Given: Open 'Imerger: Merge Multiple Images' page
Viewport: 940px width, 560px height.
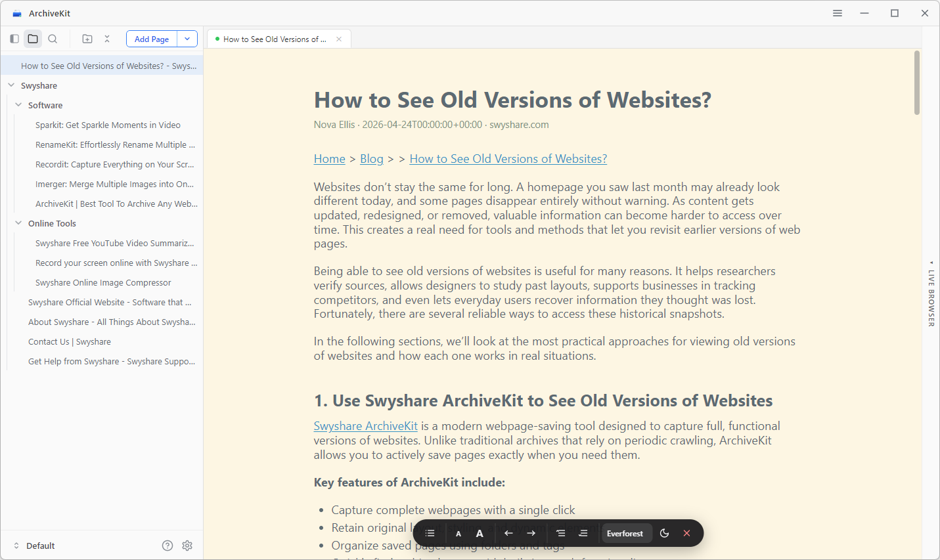Looking at the screenshot, I should pyautogui.click(x=114, y=184).
